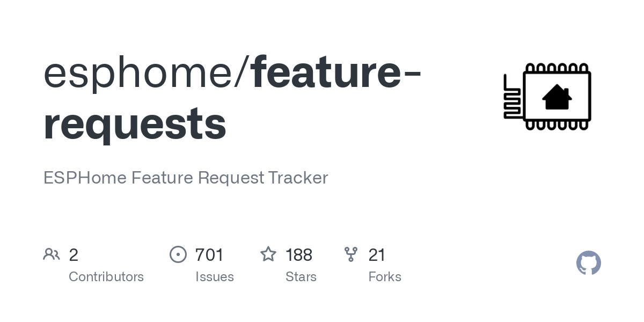Click the bold word "requests" in the title

click(135, 123)
